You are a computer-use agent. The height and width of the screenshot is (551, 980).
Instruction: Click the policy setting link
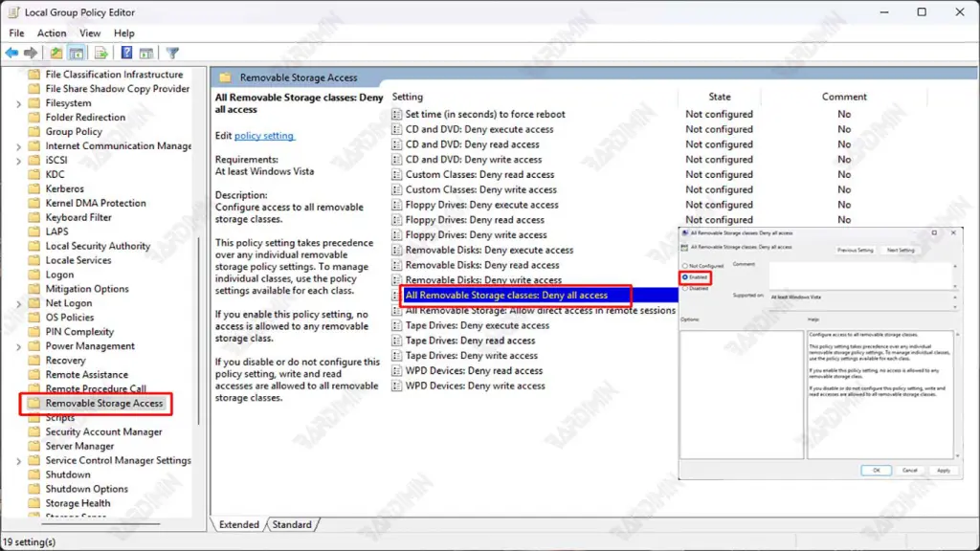tap(264, 136)
